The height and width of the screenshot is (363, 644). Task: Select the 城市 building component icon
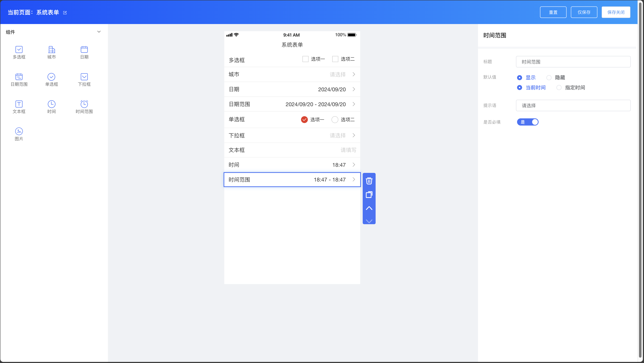(51, 49)
